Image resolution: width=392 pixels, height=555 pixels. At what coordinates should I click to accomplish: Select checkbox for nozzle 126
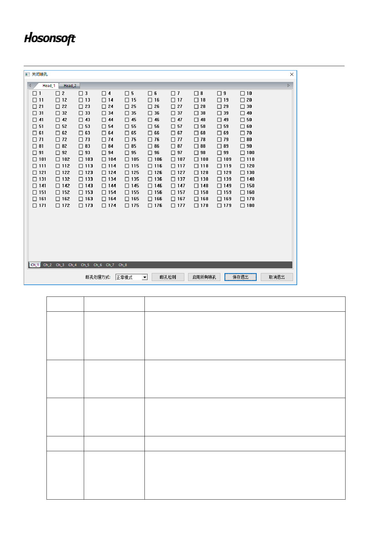(150, 172)
